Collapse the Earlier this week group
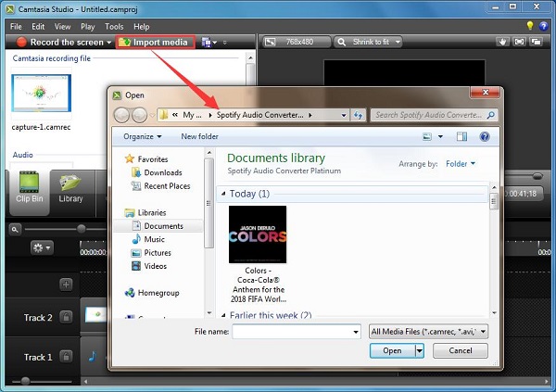This screenshot has height=392, width=556. pyautogui.click(x=223, y=315)
